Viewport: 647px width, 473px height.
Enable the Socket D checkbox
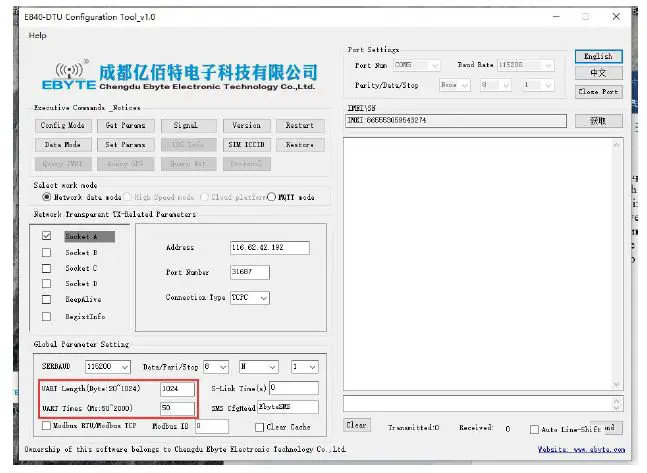pyautogui.click(x=47, y=284)
